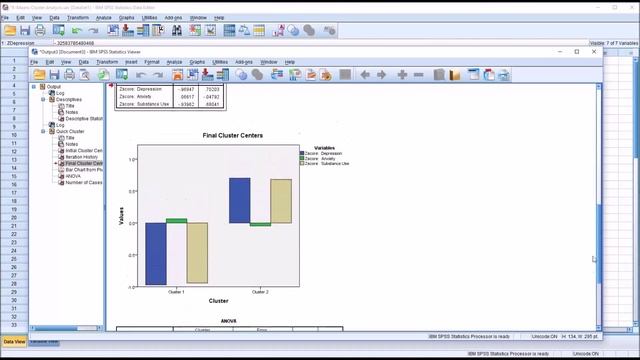Collapse the Descriptives node in outline
This screenshot has height=360, width=640.
pyautogui.click(x=43, y=99)
